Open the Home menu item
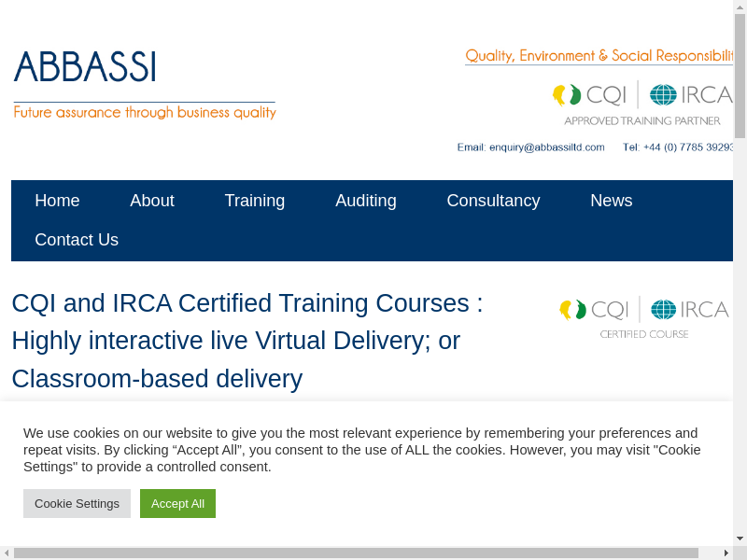 point(57,201)
